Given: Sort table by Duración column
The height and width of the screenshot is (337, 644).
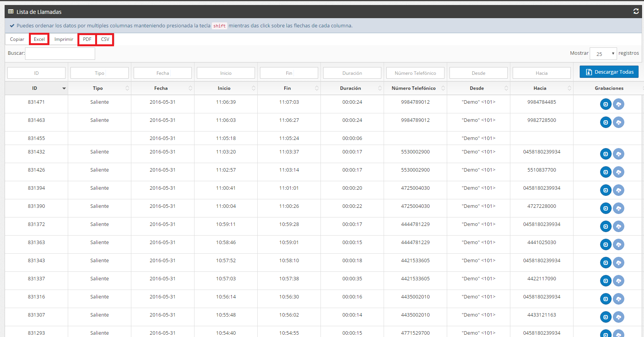Looking at the screenshot, I should (352, 88).
